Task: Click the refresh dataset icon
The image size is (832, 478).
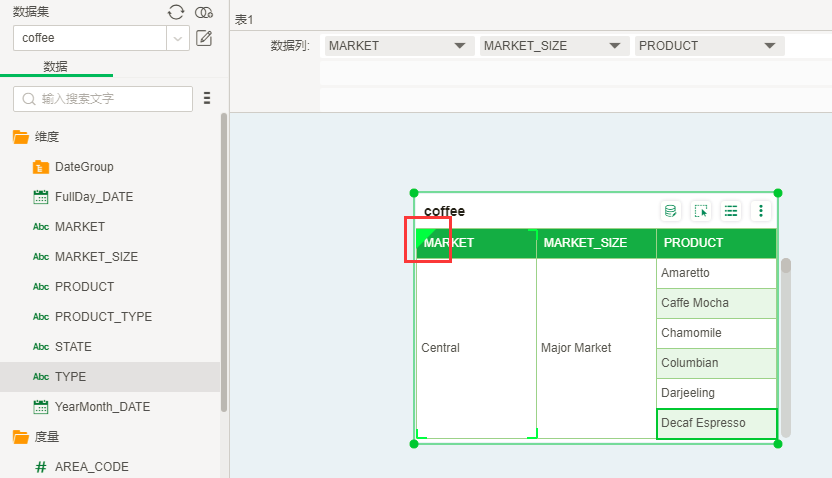Action: (176, 12)
